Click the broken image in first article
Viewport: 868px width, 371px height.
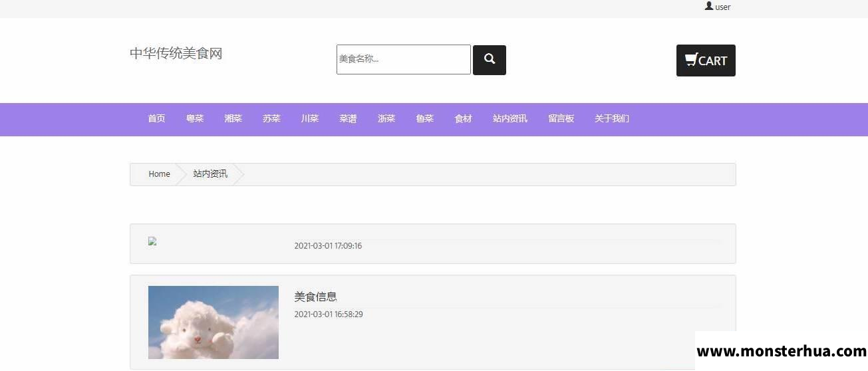[x=152, y=241]
